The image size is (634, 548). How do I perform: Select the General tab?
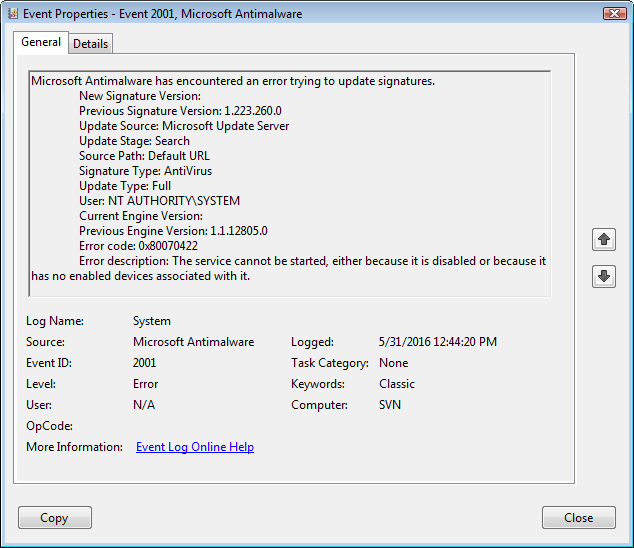tap(41, 42)
